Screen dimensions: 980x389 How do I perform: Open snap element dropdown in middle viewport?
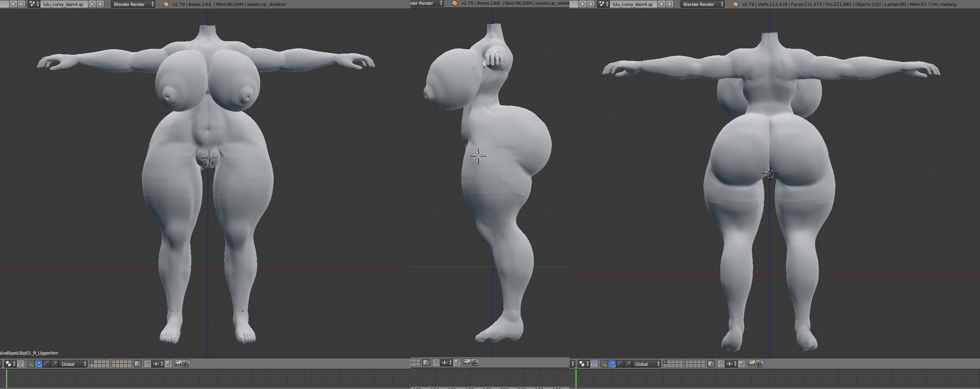[446, 363]
